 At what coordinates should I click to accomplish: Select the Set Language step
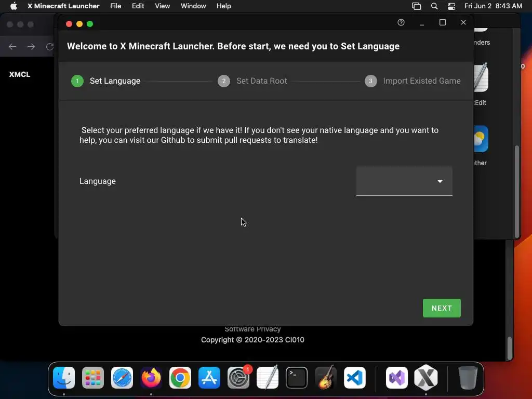pos(106,81)
